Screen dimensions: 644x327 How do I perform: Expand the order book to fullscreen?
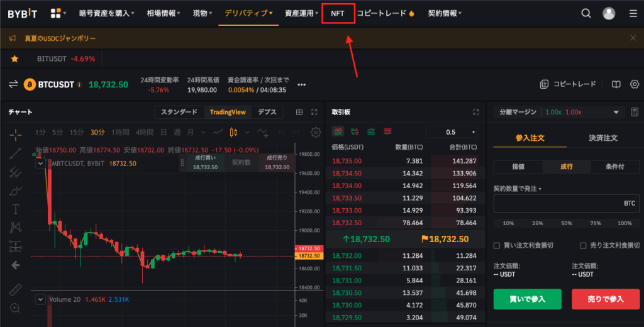tap(476, 112)
